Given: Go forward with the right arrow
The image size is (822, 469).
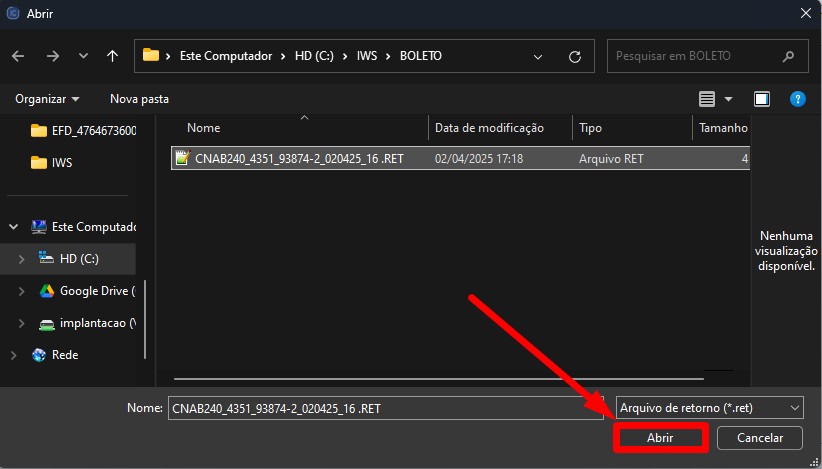Looking at the screenshot, I should [x=52, y=56].
